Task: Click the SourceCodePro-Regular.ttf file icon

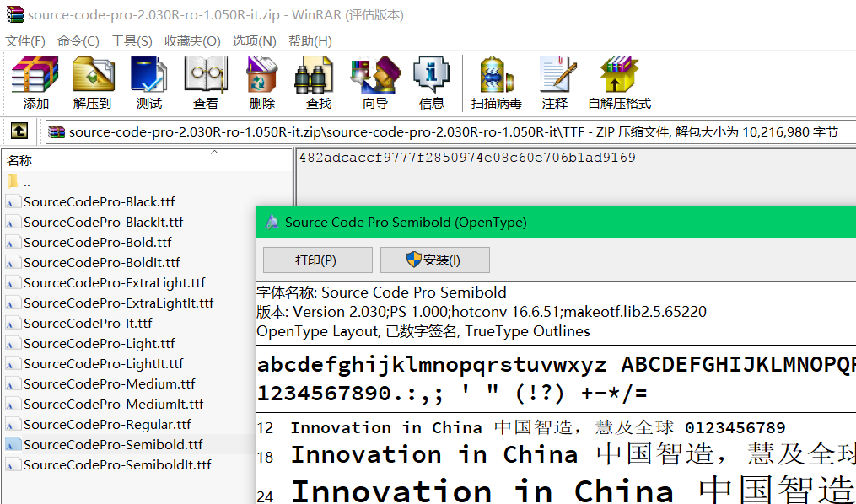Action: (x=13, y=425)
